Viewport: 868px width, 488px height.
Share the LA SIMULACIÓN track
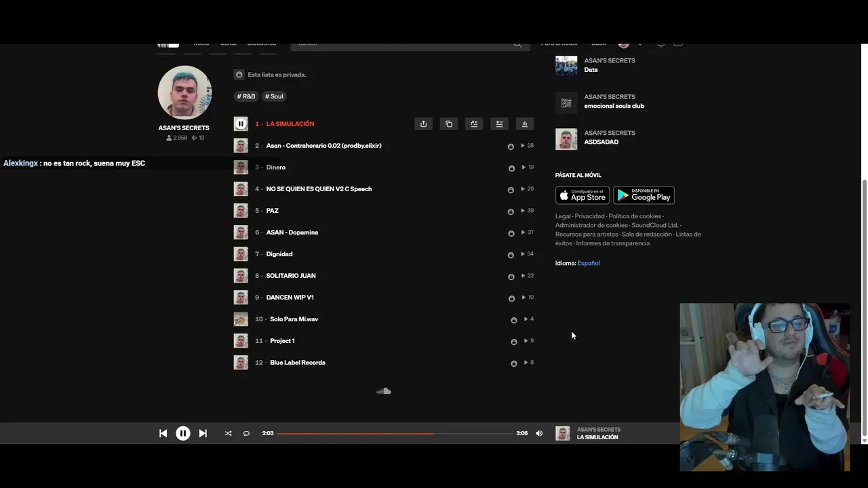pos(423,124)
